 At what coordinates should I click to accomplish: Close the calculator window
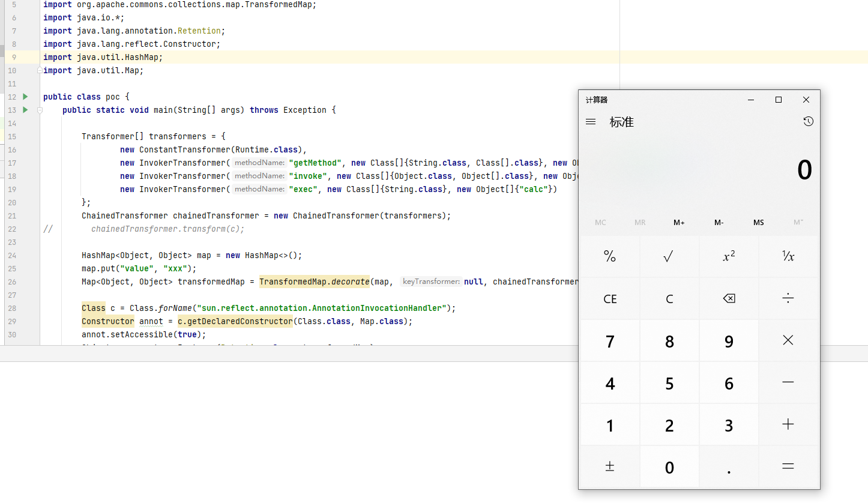806,100
